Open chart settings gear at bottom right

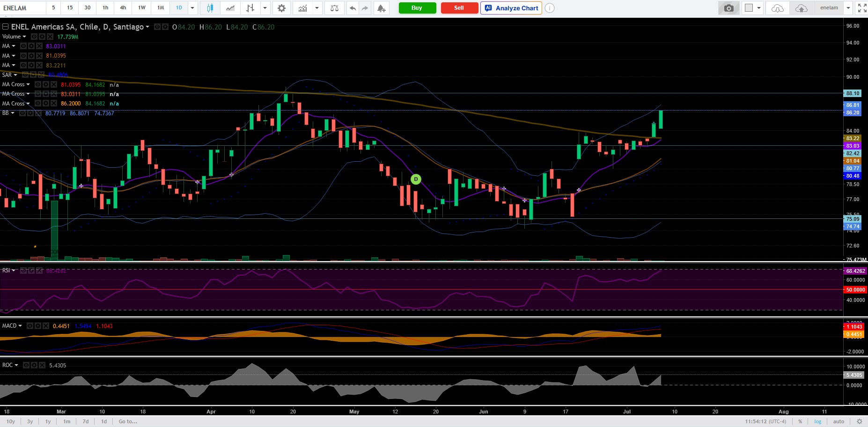point(859,421)
